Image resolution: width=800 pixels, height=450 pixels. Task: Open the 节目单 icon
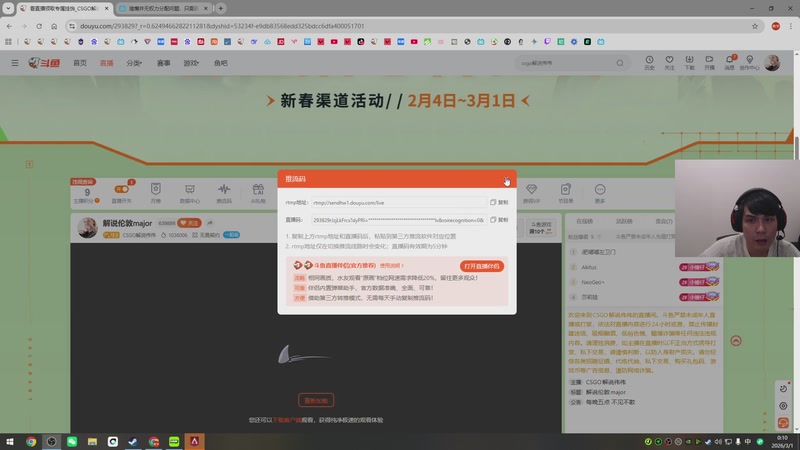(x=565, y=193)
